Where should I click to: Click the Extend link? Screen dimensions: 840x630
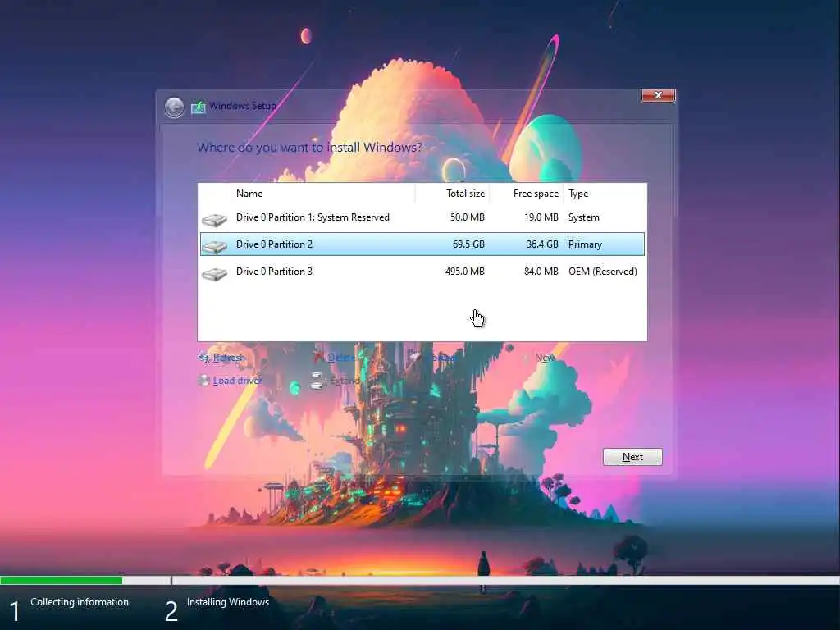tap(345, 381)
